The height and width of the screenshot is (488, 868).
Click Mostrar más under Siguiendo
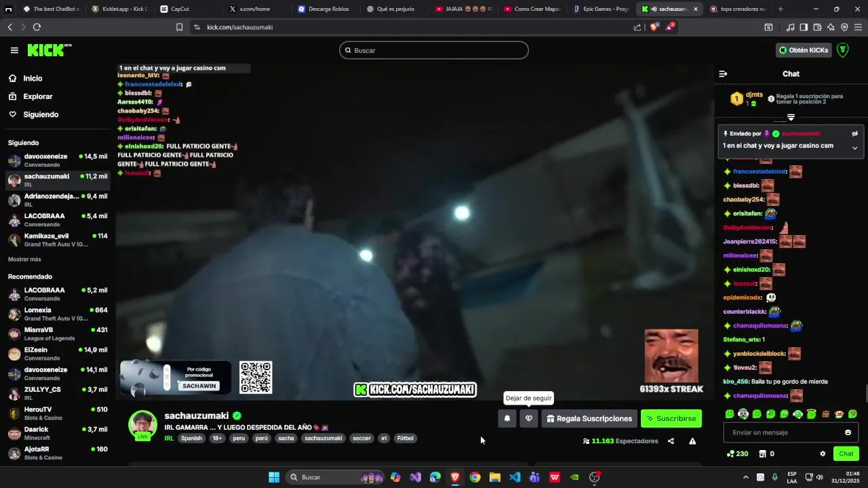[24, 260]
